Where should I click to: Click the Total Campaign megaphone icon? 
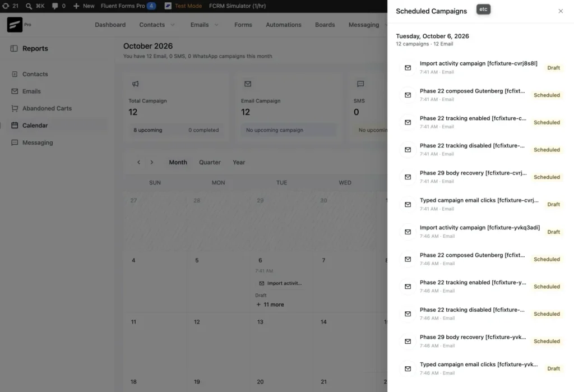click(x=136, y=84)
